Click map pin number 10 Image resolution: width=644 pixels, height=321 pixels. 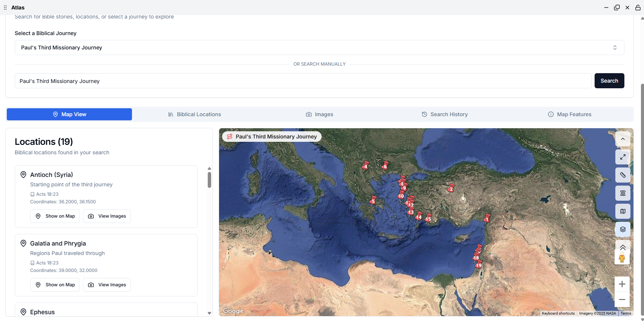coord(401,195)
